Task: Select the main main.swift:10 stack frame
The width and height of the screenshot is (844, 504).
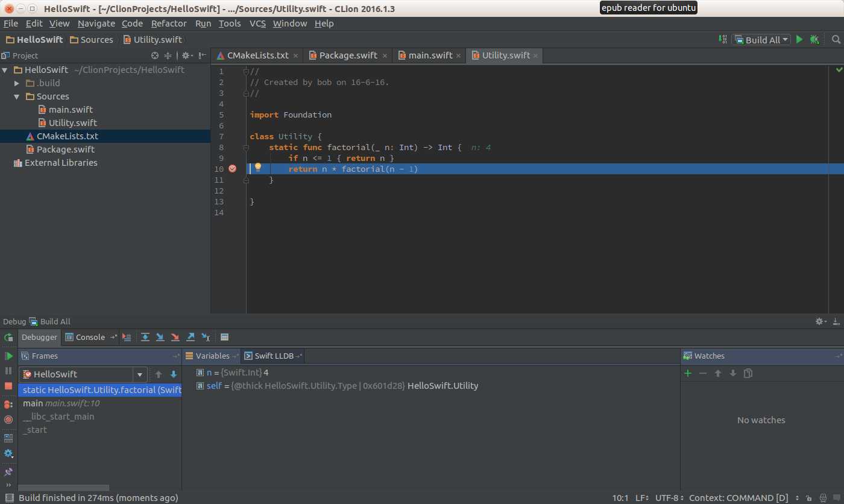Action: tap(100, 403)
